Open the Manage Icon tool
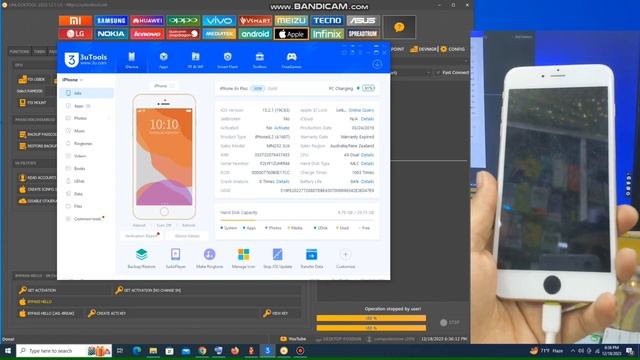640x360 pixels. [x=243, y=258]
